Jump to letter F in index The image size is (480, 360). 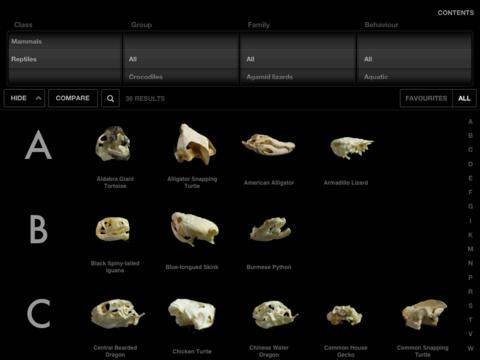click(470, 192)
